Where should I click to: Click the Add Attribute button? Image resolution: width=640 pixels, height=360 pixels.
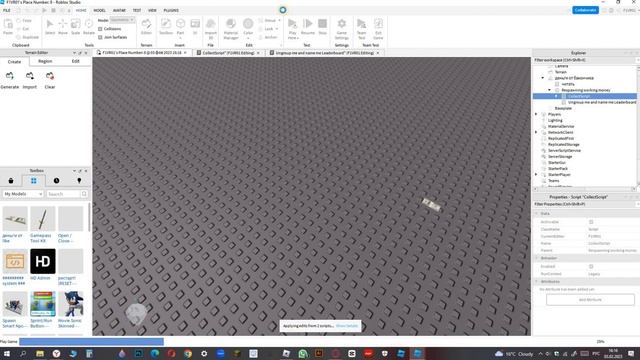(590, 300)
